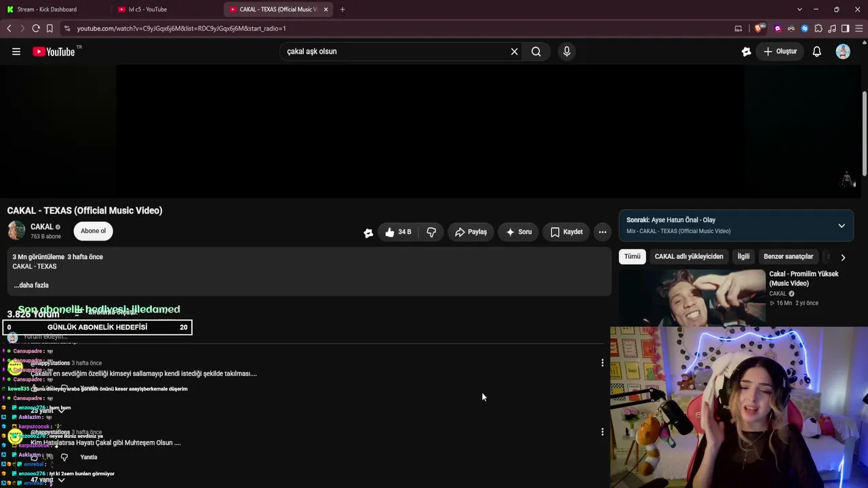Expand the 47 yanıt replies
This screenshot has width=868, height=488.
click(47, 480)
